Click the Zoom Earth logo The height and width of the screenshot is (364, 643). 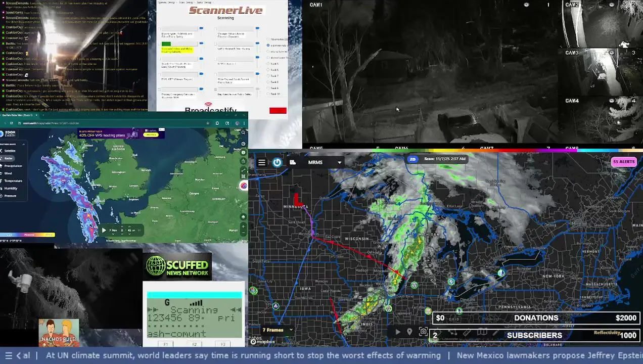8,134
